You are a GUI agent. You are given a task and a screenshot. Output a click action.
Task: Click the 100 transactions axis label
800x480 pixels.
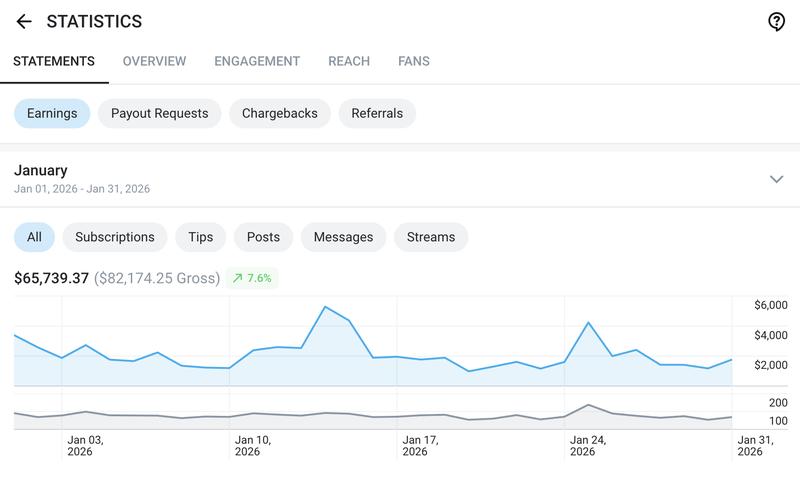coord(779,421)
